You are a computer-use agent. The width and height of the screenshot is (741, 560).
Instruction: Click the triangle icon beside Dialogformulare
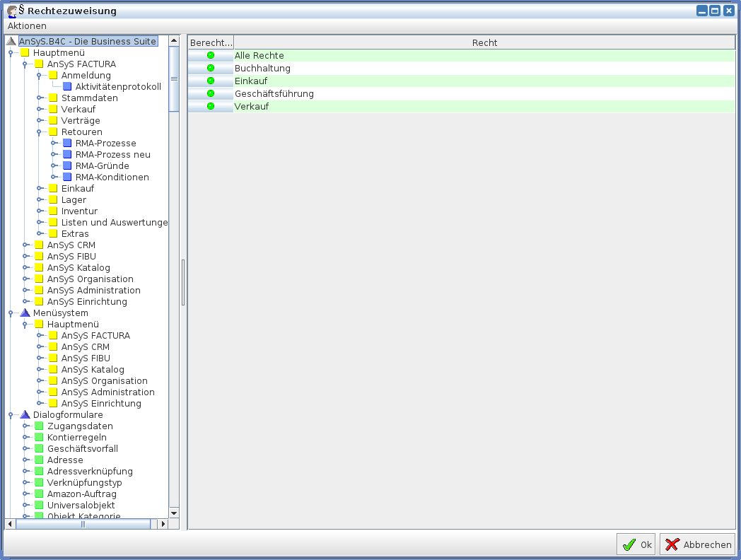click(25, 415)
